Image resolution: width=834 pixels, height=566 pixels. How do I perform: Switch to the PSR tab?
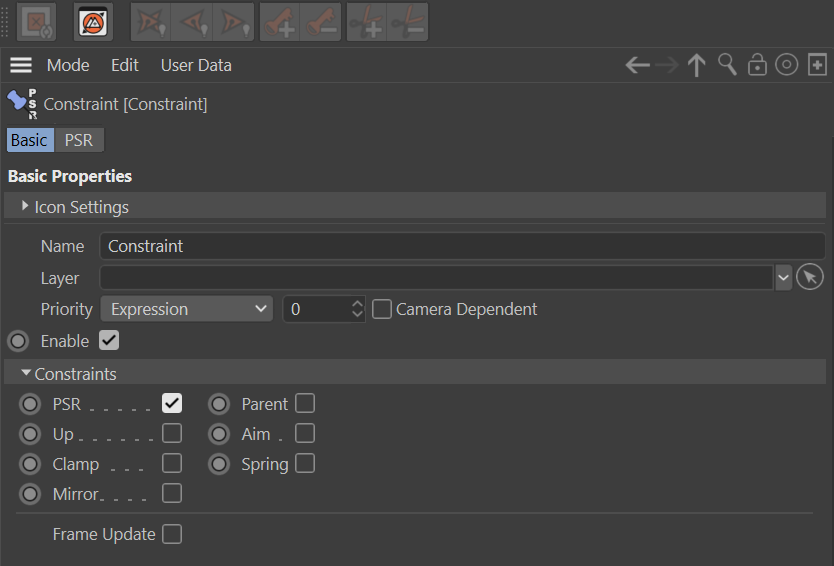79,140
